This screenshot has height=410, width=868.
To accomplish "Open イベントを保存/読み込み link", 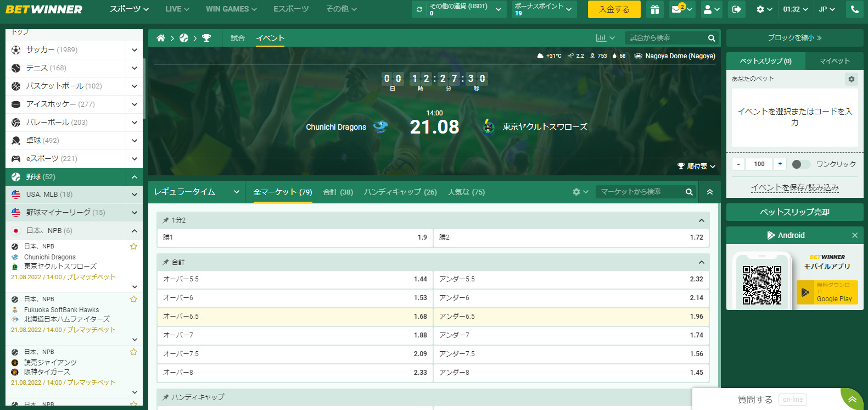I will click(795, 187).
